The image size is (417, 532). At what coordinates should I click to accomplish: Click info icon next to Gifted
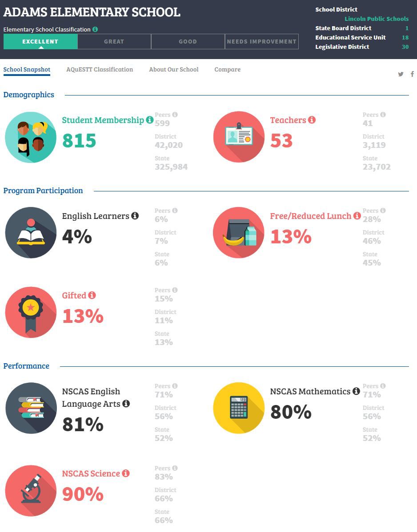point(92,295)
